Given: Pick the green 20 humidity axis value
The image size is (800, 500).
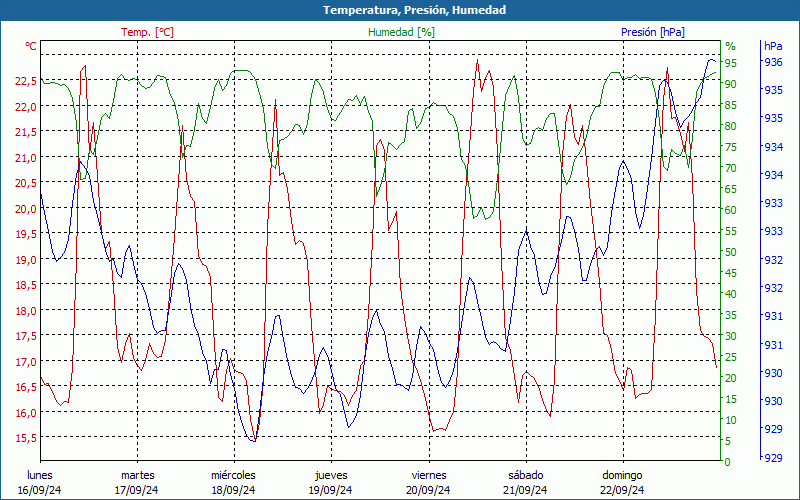Looking at the screenshot, I should [730, 378].
